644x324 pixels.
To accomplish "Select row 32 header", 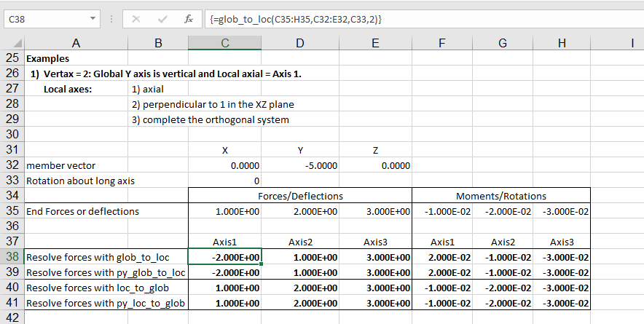I will (12, 165).
